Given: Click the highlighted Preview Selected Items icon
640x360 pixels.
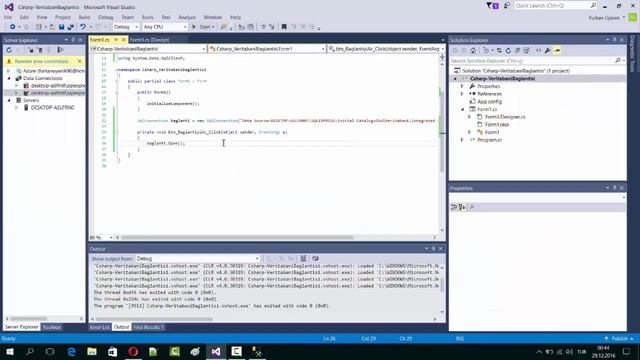Looking at the screenshot, I should tap(557, 51).
